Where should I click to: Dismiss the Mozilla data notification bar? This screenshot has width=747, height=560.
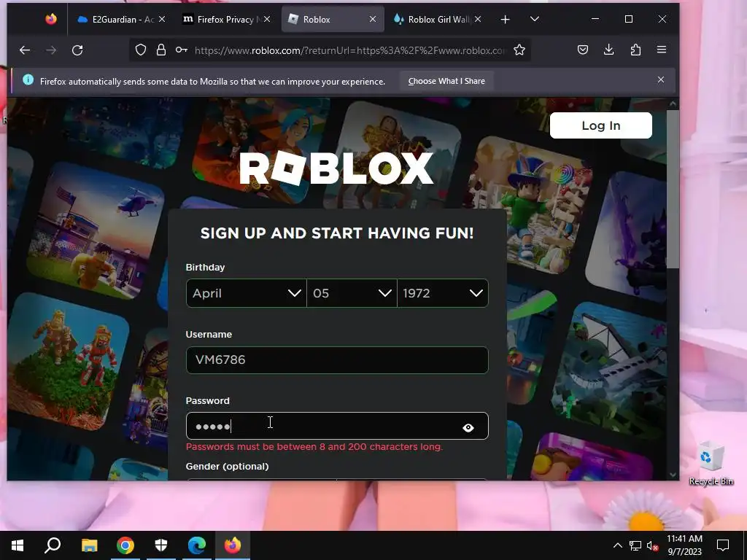[661, 80]
